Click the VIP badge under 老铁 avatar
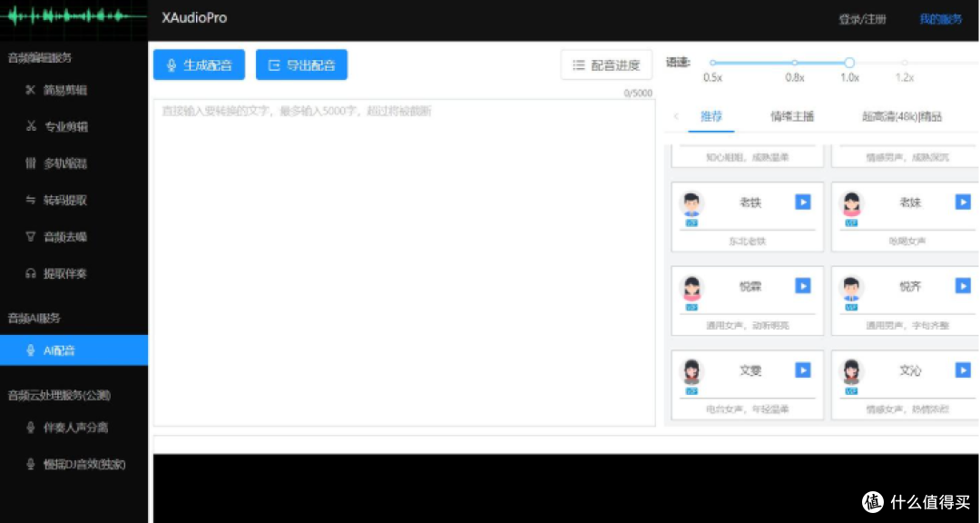The width and height of the screenshot is (980, 523). [691, 222]
